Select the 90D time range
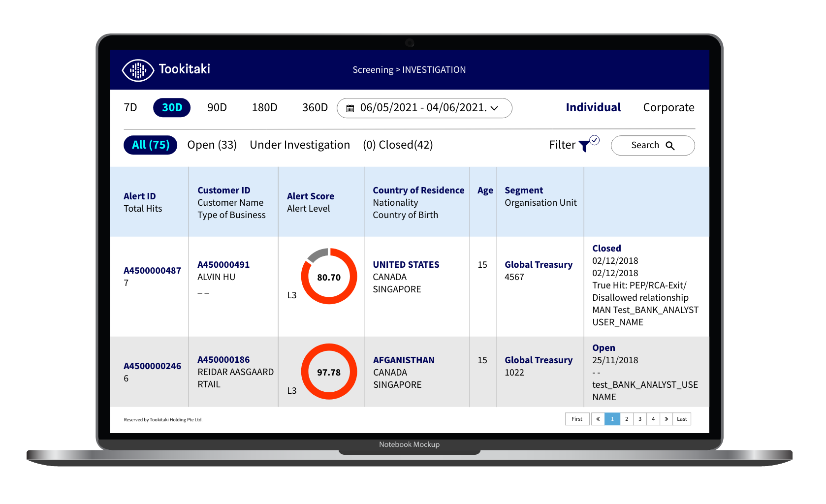 (x=217, y=107)
